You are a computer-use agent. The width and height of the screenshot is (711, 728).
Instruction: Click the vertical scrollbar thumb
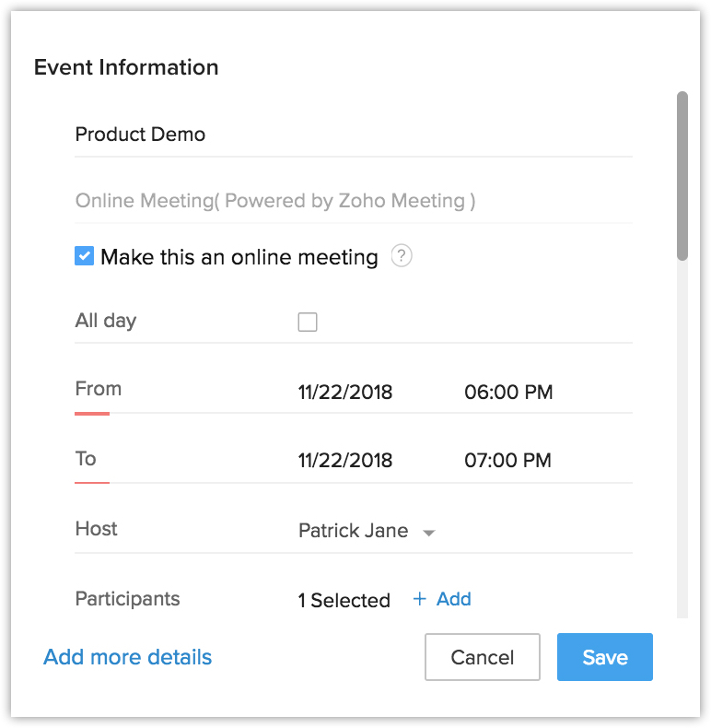(682, 175)
